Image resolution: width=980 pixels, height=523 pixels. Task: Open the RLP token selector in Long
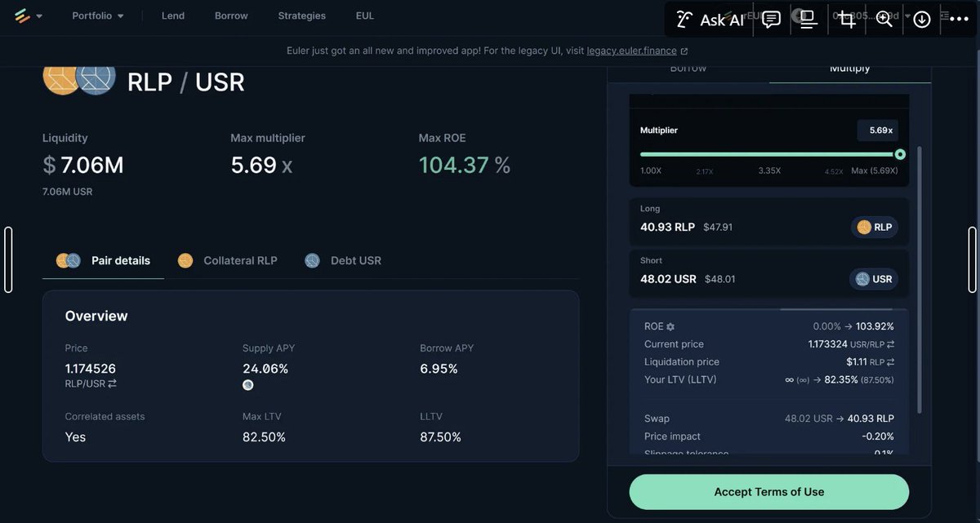874,228
